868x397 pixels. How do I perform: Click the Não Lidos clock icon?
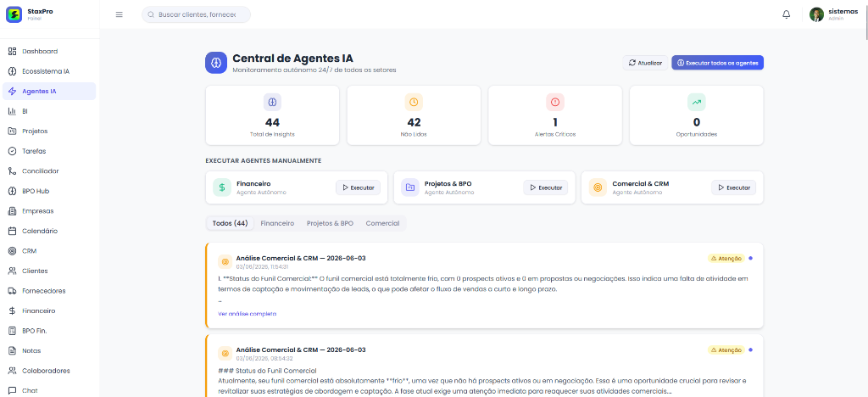coord(414,102)
